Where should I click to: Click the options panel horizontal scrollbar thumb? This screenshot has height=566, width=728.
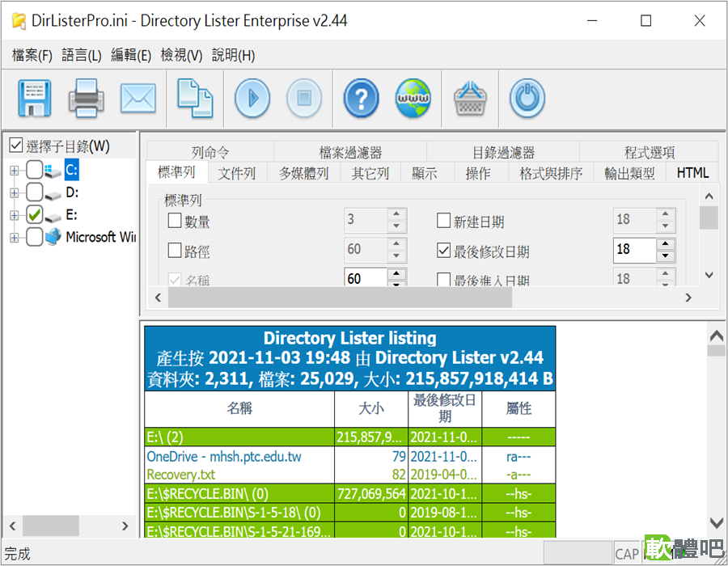point(340,298)
